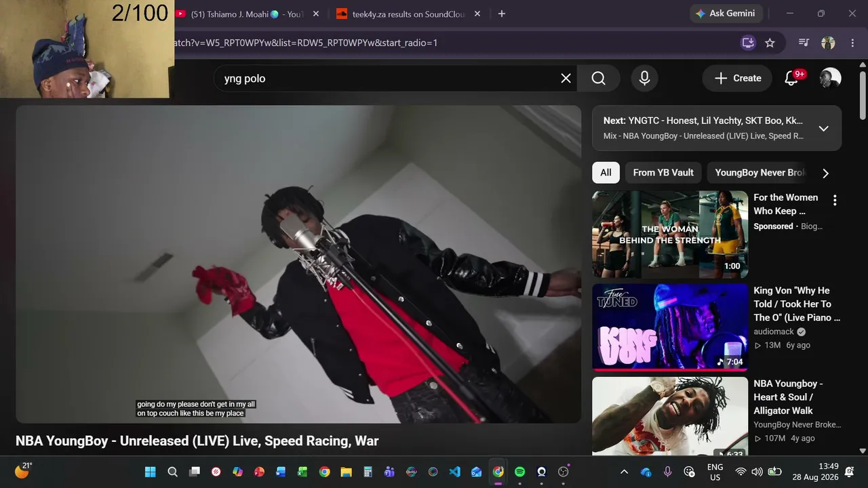This screenshot has height=488, width=868.
Task: Show hidden system tray icons
Action: coord(624,472)
